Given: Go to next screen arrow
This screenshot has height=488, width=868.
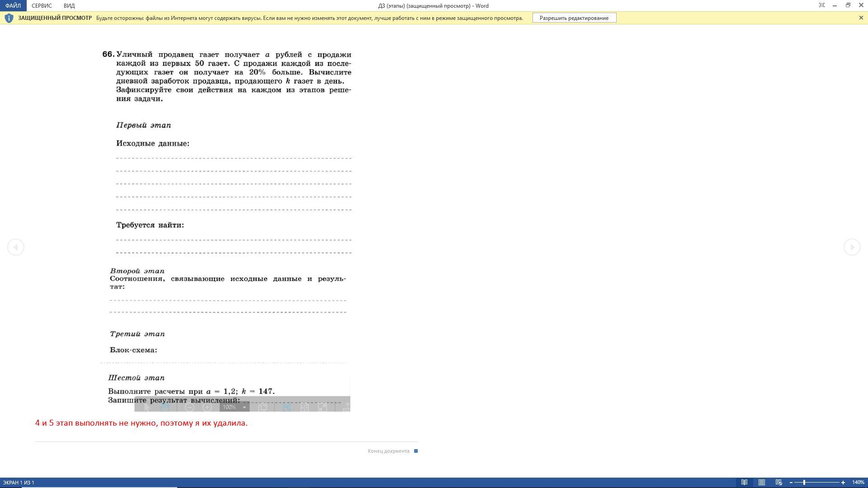Looking at the screenshot, I should point(852,247).
